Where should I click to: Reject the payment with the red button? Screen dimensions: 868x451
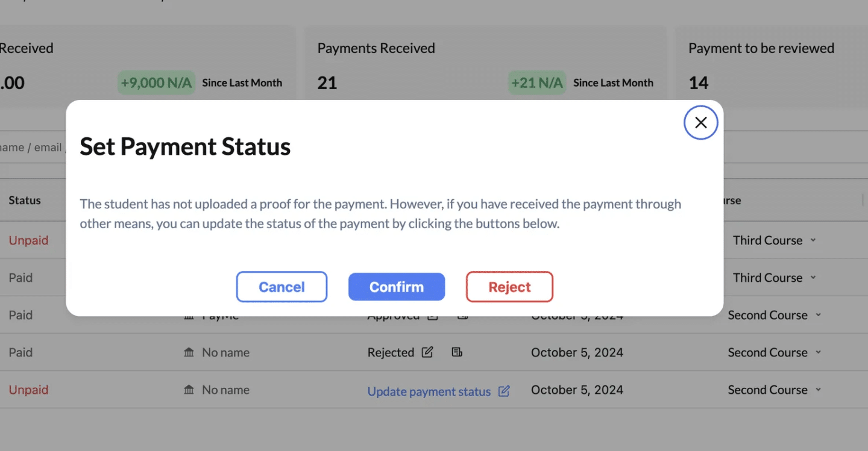[x=509, y=287]
